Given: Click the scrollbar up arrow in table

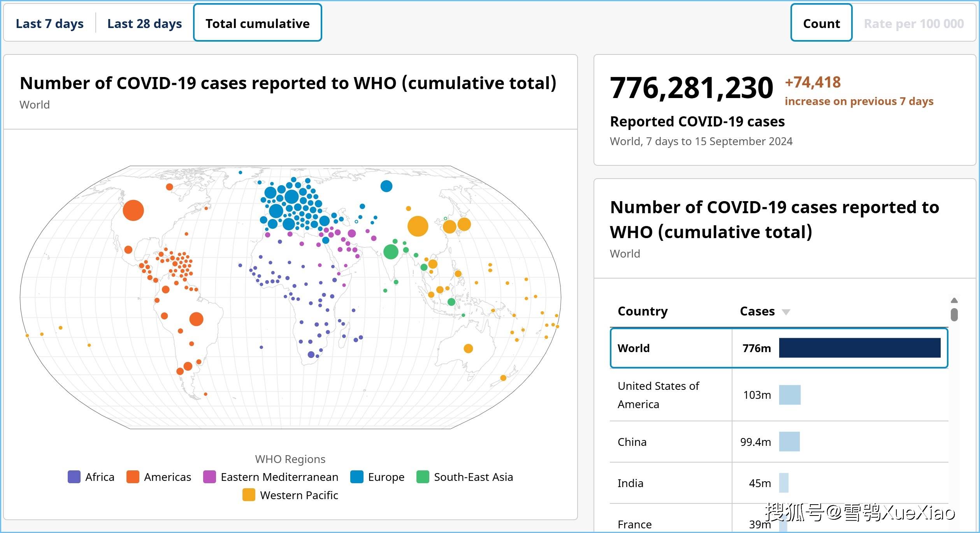Looking at the screenshot, I should [954, 300].
